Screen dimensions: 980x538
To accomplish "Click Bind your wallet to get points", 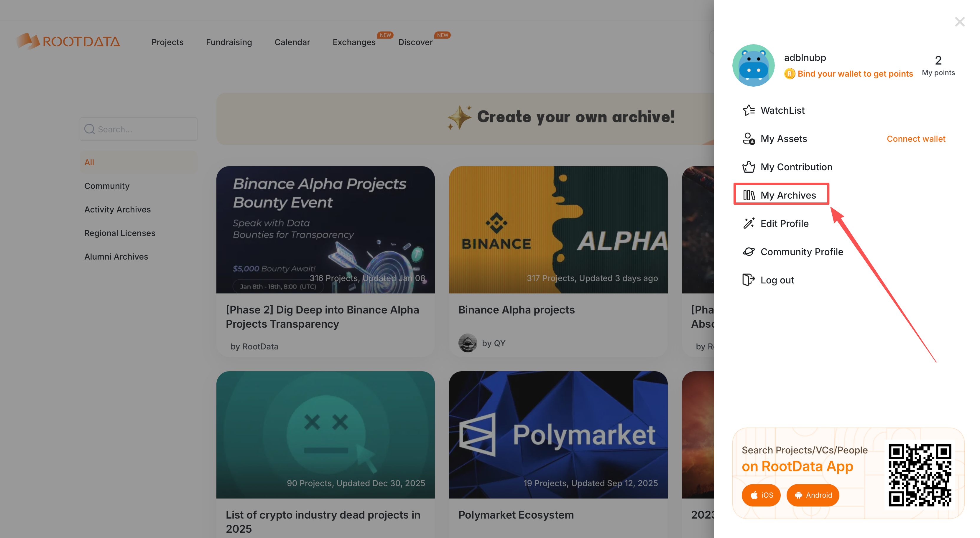I will (x=855, y=74).
